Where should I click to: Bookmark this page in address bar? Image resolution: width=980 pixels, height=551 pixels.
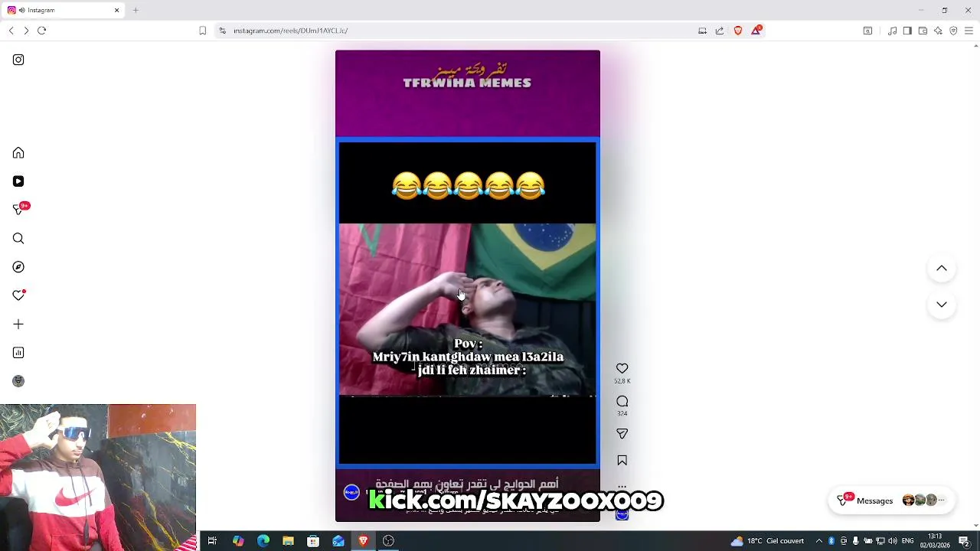pyautogui.click(x=203, y=31)
